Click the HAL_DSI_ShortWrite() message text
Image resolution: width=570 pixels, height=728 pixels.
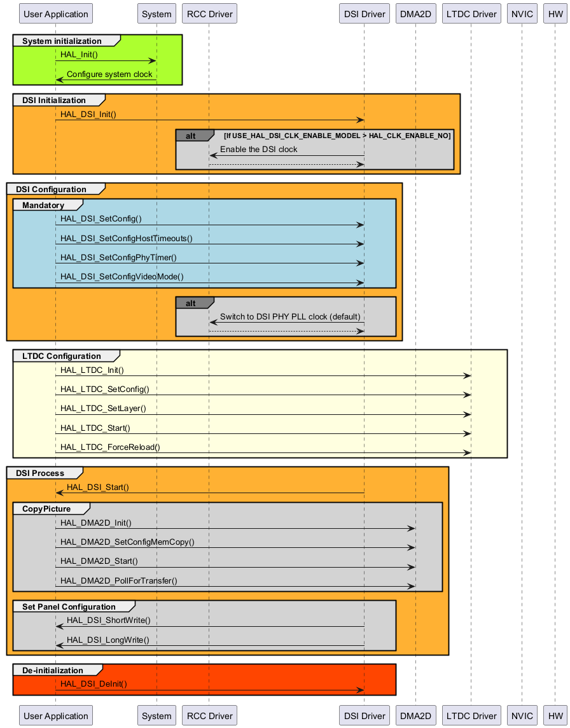109,620
